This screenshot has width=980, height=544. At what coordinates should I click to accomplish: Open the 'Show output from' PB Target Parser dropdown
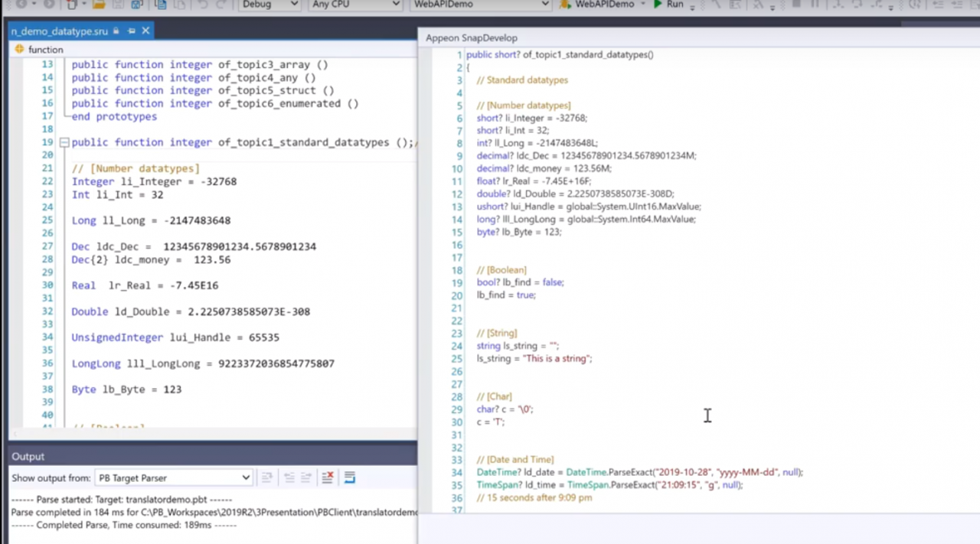(173, 477)
